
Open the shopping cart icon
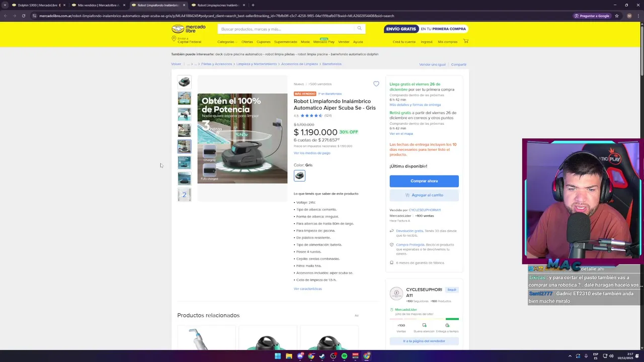[x=466, y=41]
